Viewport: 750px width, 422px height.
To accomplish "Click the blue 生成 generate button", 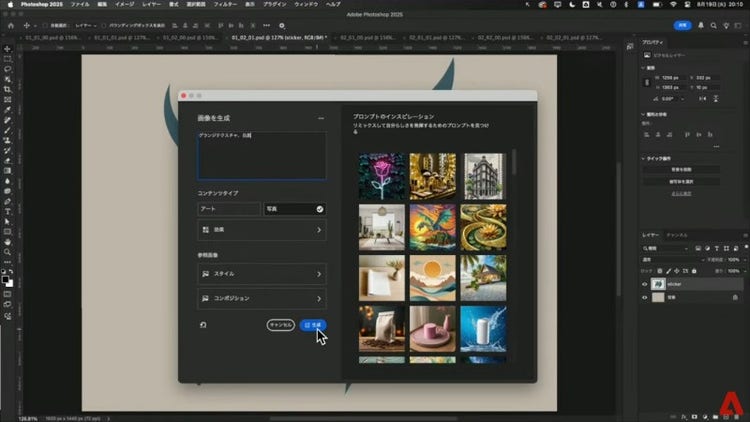I will click(x=313, y=325).
